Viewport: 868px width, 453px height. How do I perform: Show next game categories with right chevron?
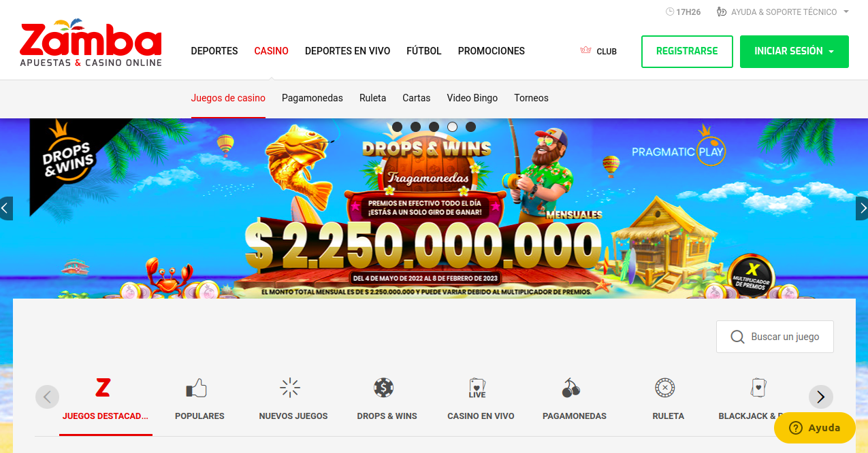tap(821, 397)
